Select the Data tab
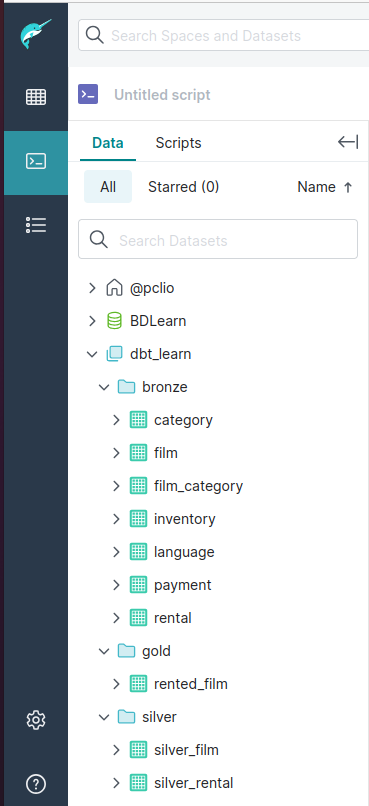Image resolution: width=369 pixels, height=806 pixels. click(x=108, y=143)
